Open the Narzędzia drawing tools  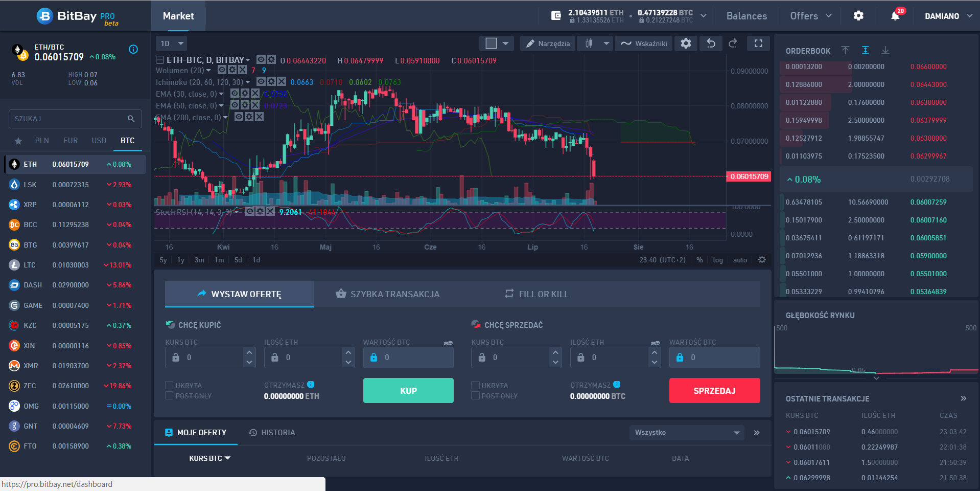click(x=548, y=43)
